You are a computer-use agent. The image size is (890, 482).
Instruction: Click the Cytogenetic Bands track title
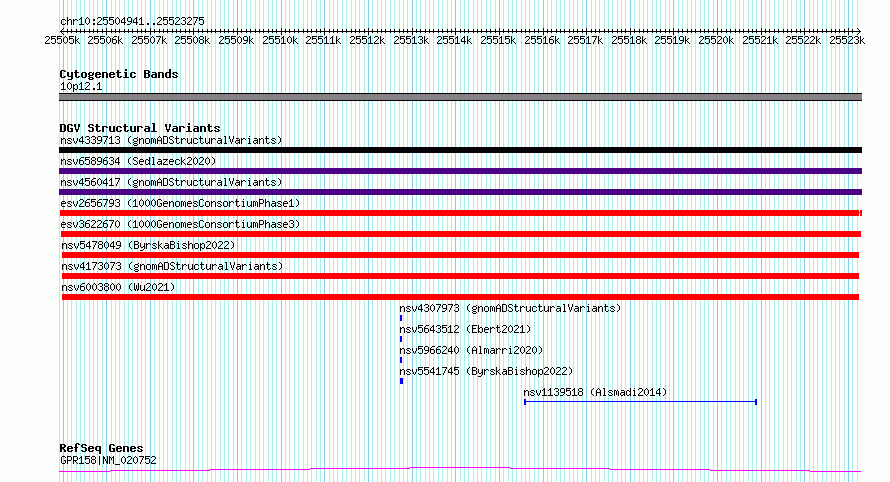coord(119,74)
